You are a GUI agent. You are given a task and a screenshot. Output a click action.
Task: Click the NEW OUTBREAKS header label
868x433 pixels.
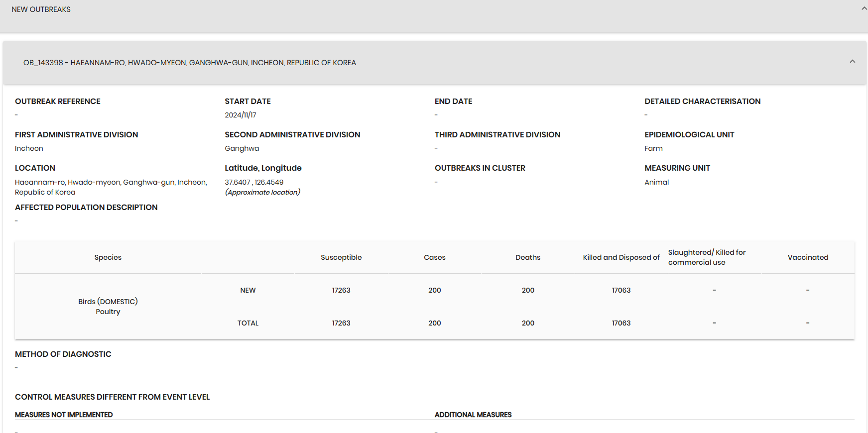click(41, 9)
